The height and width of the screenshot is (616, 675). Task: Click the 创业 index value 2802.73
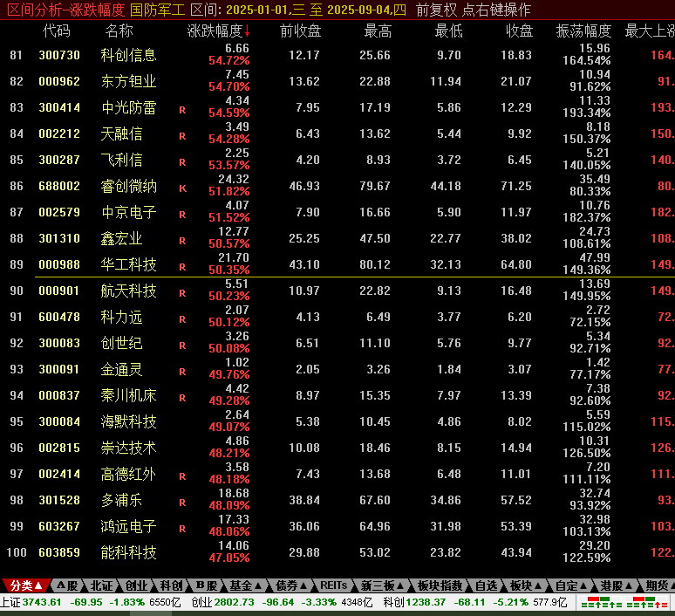coord(235,602)
